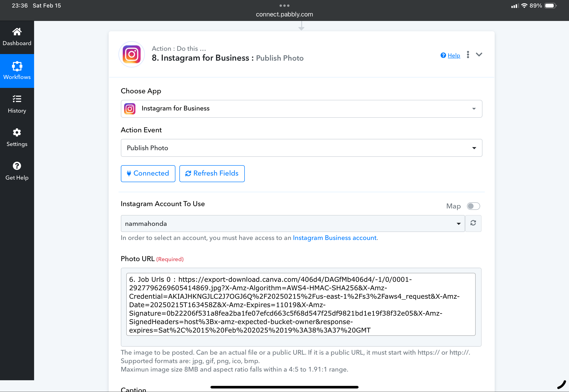569x392 pixels.
Task: Click inside the Photo URL field
Action: tap(300, 304)
